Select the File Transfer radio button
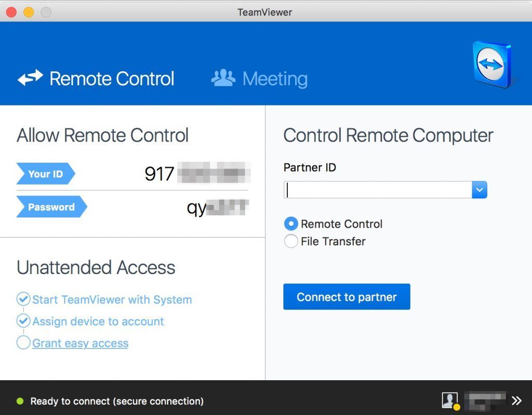Viewport: 532px width, 415px height. pos(291,241)
